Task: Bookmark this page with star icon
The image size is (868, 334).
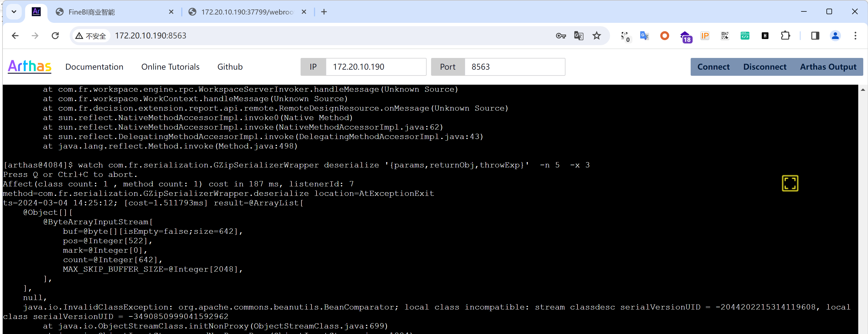Action: pyautogui.click(x=596, y=36)
